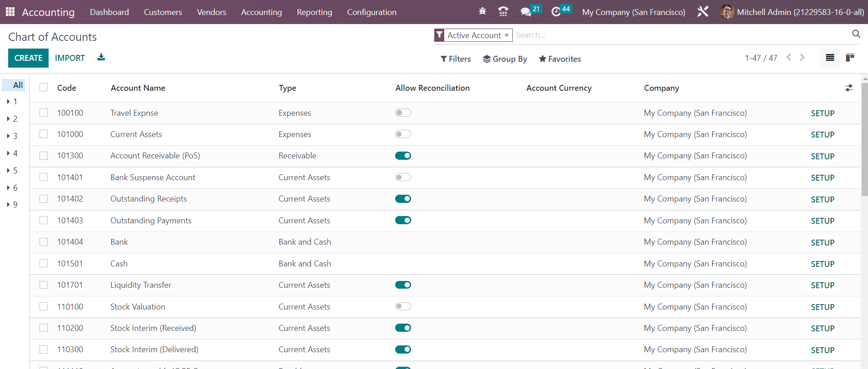Open the Filters dropdown
Screen dimensions: 868x369
(456, 59)
